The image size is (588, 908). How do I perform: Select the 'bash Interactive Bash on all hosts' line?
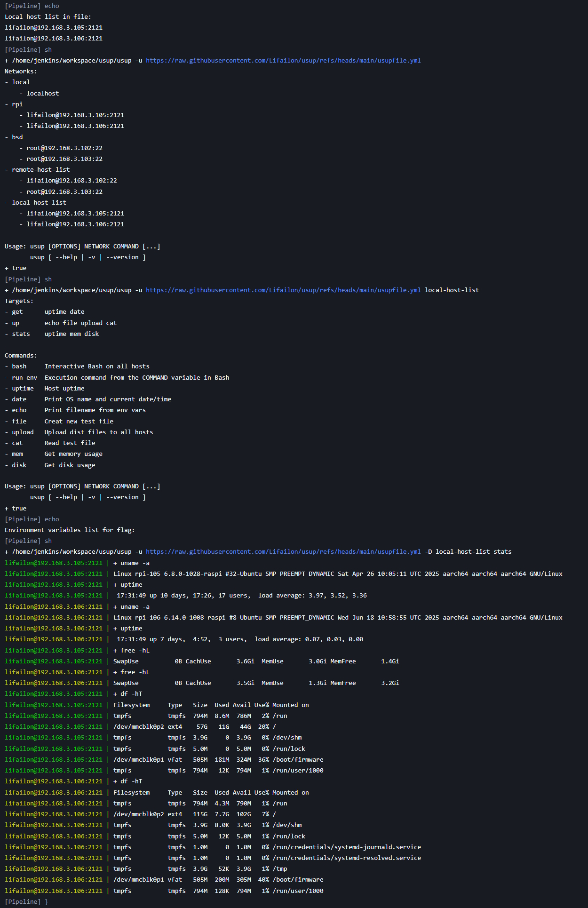[x=77, y=366]
